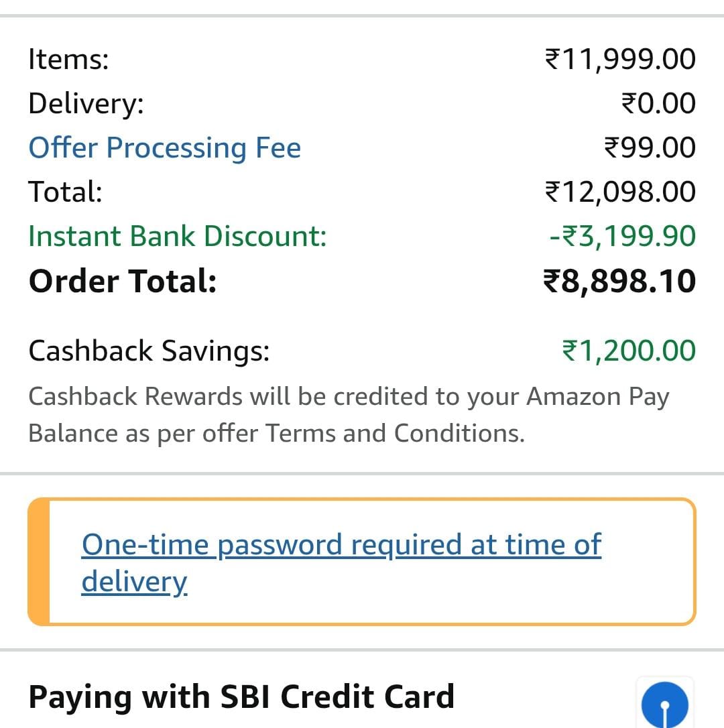Tap the Paying with SBI Credit Card heading

pyautogui.click(x=241, y=696)
